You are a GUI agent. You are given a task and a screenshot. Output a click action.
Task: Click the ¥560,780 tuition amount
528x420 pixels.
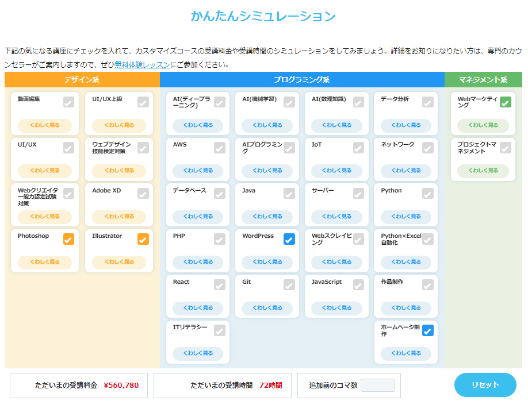(121, 386)
